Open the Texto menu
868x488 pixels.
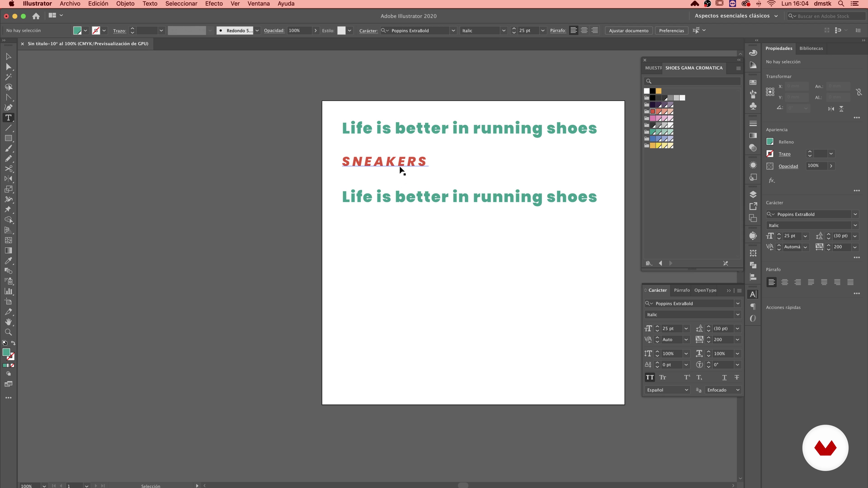pyautogui.click(x=150, y=4)
